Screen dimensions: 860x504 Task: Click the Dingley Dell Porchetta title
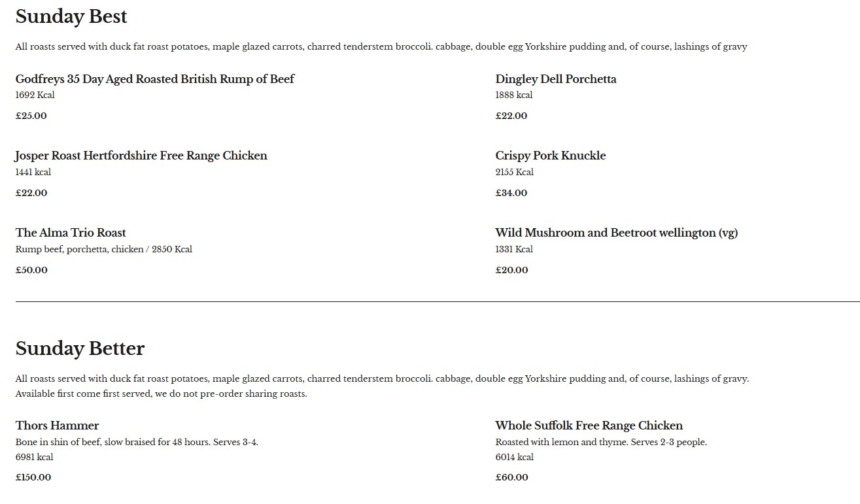pos(556,79)
